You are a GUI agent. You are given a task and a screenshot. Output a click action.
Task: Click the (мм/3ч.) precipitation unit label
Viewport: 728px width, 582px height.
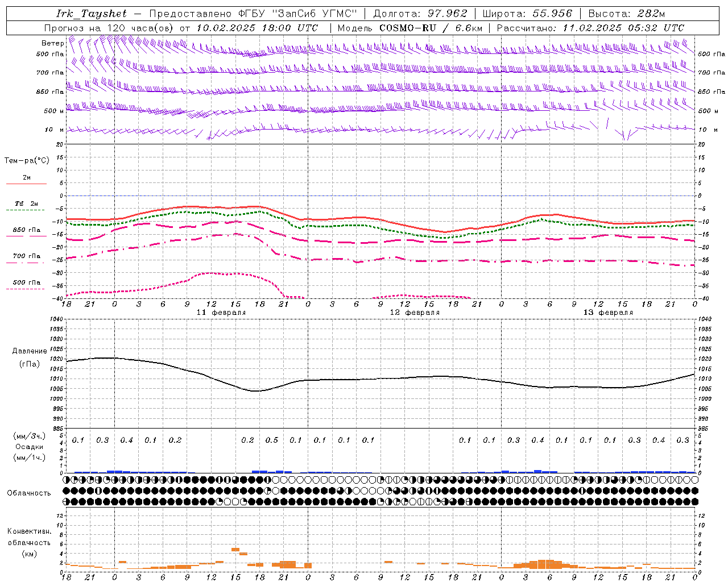click(30, 436)
